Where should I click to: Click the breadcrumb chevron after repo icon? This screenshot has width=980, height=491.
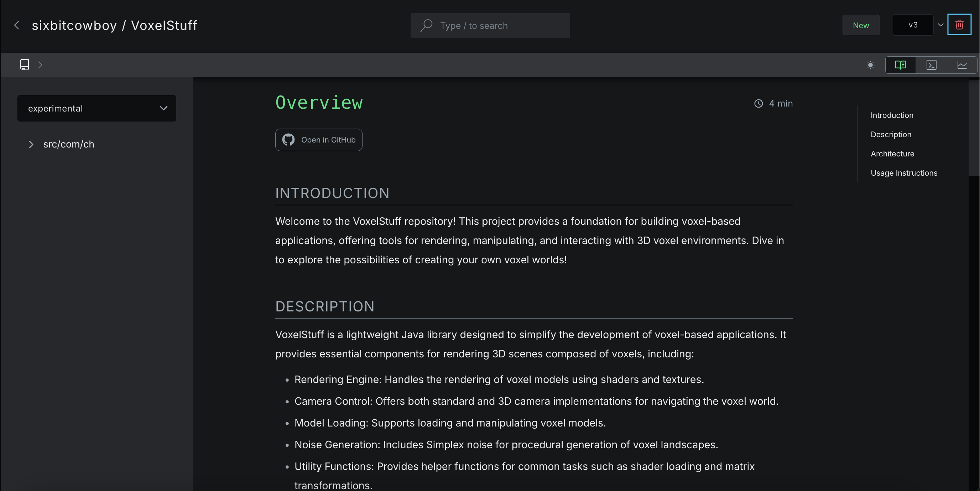point(40,65)
